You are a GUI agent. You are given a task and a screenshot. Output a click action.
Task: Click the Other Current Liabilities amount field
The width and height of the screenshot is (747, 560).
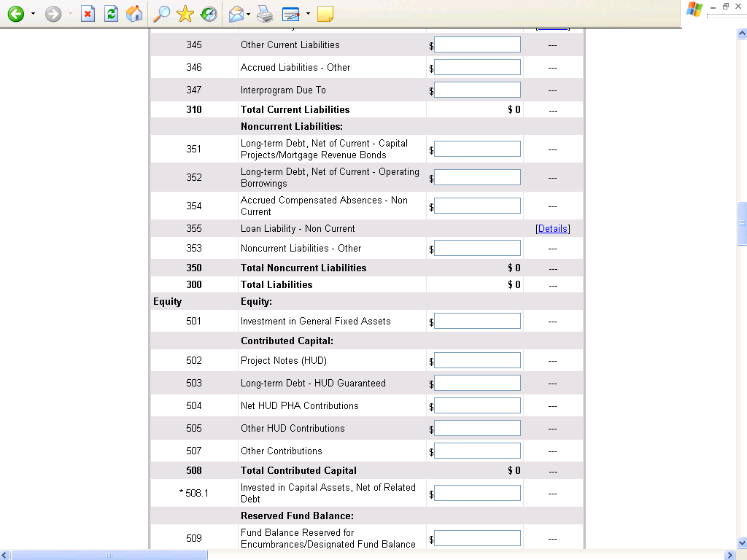point(477,45)
